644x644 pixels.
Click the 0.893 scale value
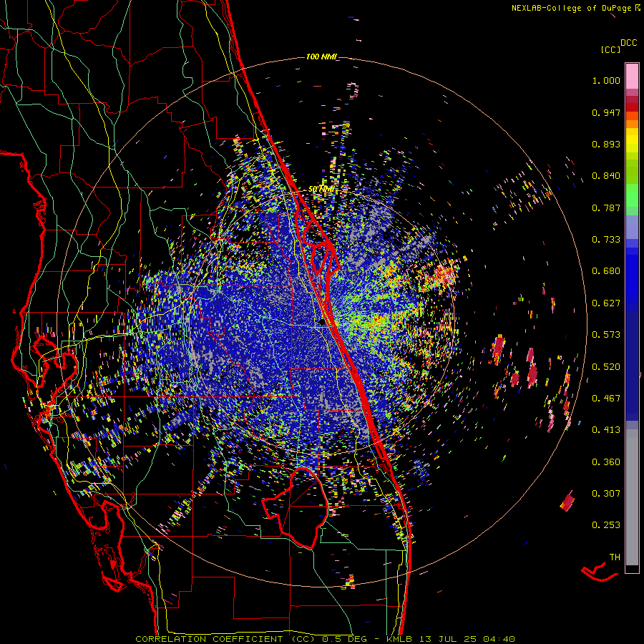coord(606,144)
